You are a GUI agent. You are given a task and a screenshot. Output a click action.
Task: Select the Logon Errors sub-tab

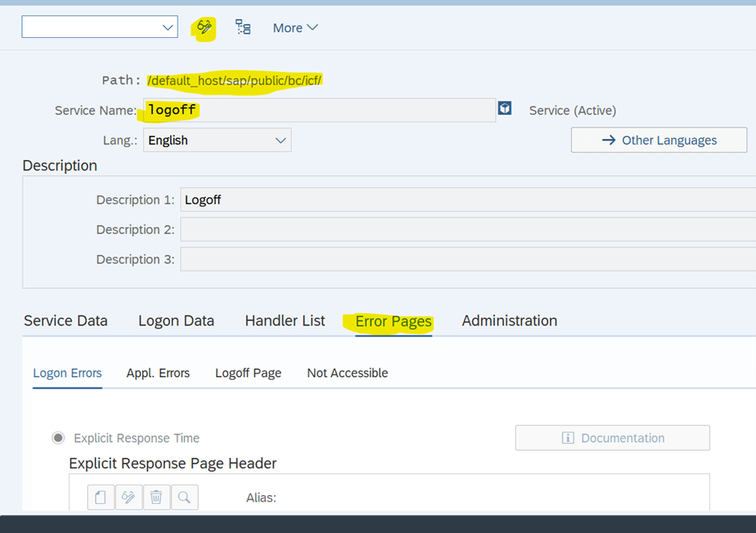coord(68,373)
